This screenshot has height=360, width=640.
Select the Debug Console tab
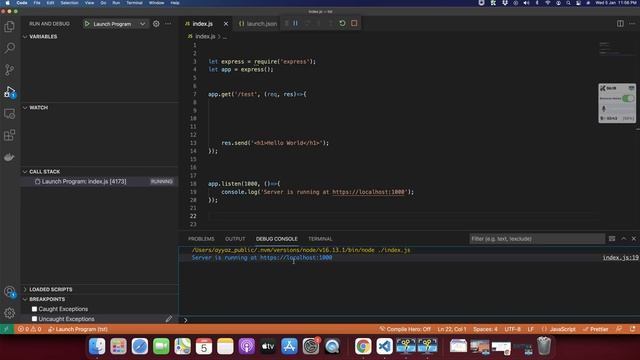pyautogui.click(x=277, y=239)
